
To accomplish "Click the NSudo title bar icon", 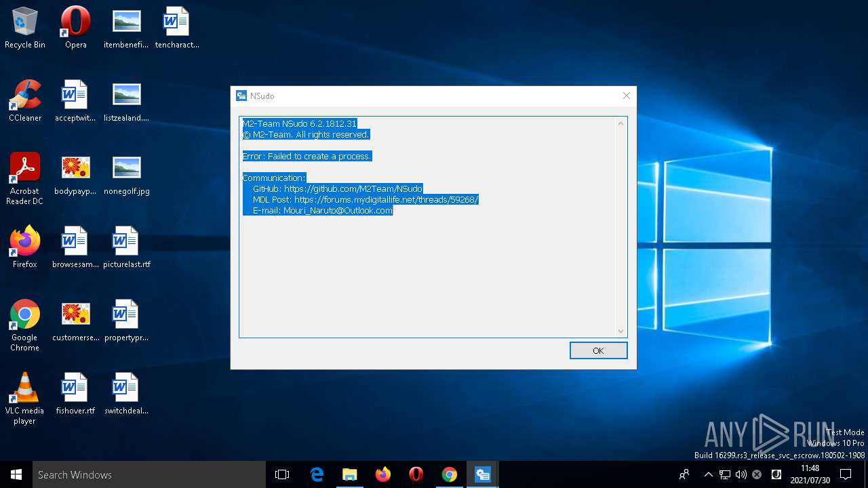I will pyautogui.click(x=241, y=96).
